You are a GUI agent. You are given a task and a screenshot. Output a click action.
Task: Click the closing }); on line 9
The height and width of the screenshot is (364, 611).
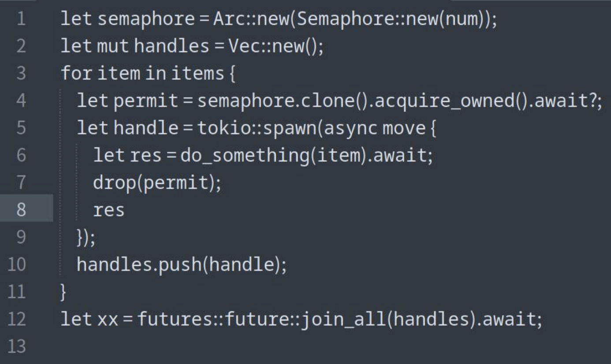tap(86, 238)
